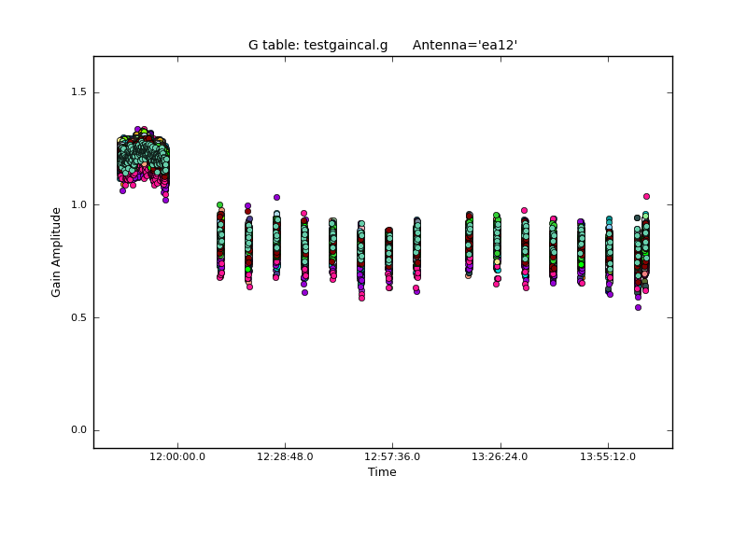Viewport: 747px width, 560px height.
Task: Click the 13:26:24.0 time tick label
Action: 500,456
